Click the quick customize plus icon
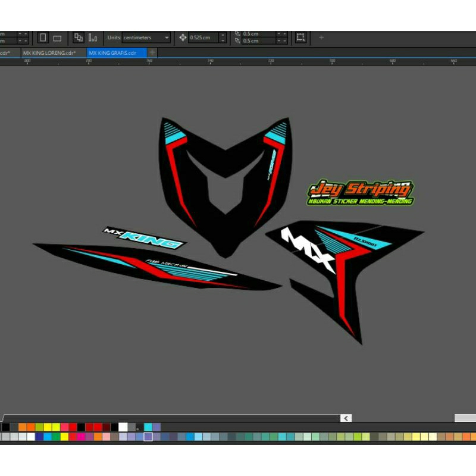The image size is (476, 476). click(x=321, y=37)
